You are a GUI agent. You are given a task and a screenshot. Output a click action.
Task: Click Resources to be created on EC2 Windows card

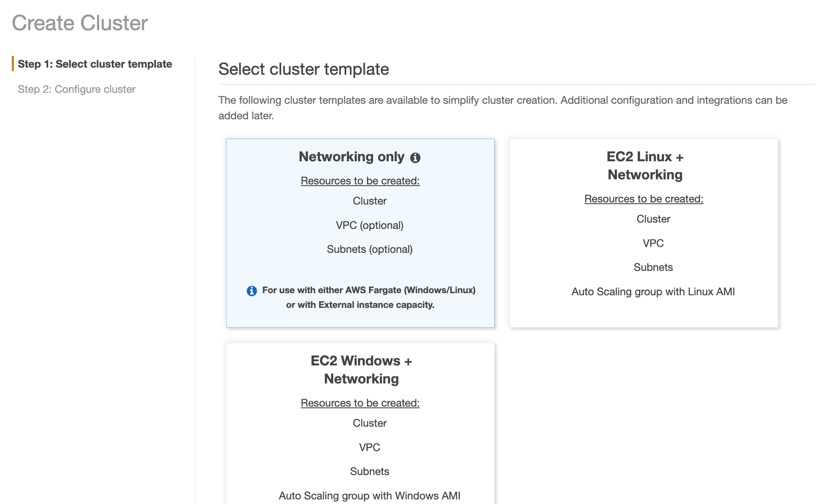[x=360, y=402]
